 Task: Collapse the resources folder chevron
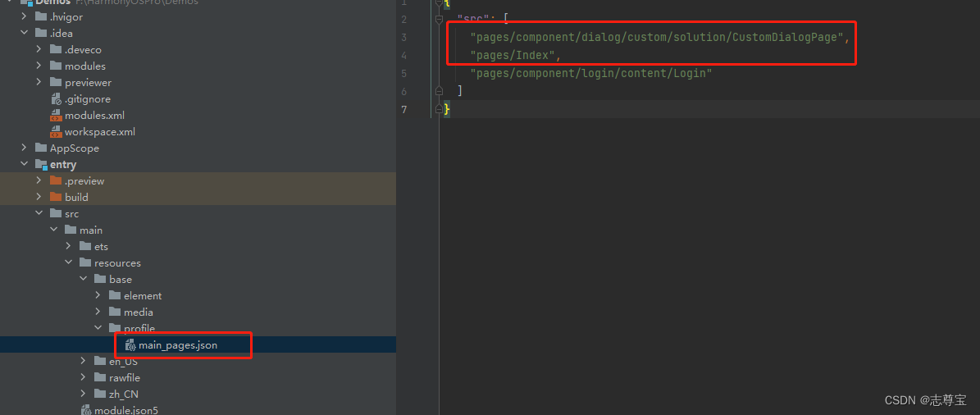point(68,262)
